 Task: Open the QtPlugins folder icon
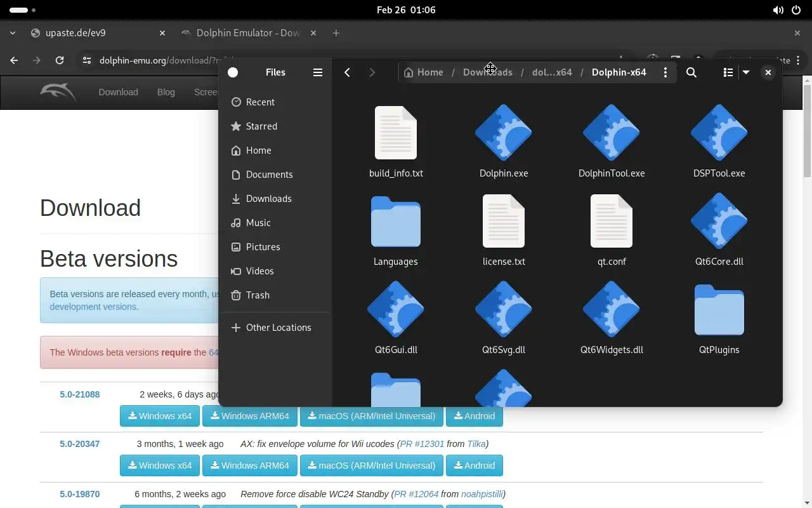[719, 309]
